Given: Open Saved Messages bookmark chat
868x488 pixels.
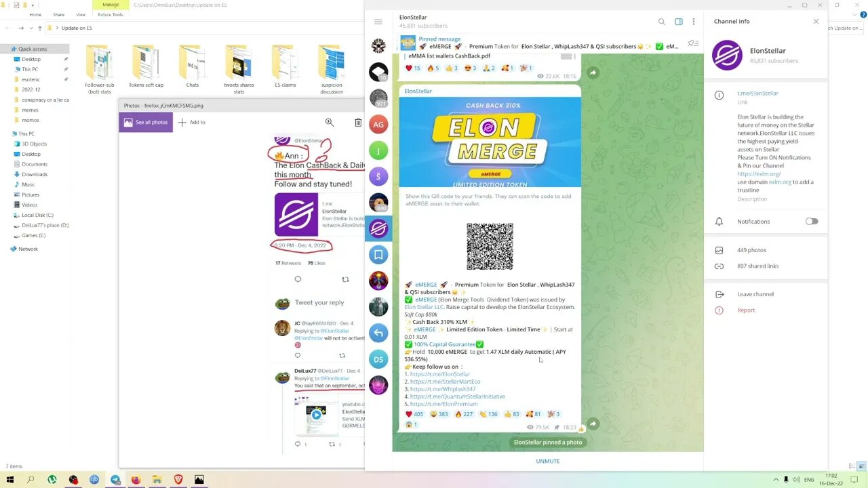Looking at the screenshot, I should [x=378, y=255].
